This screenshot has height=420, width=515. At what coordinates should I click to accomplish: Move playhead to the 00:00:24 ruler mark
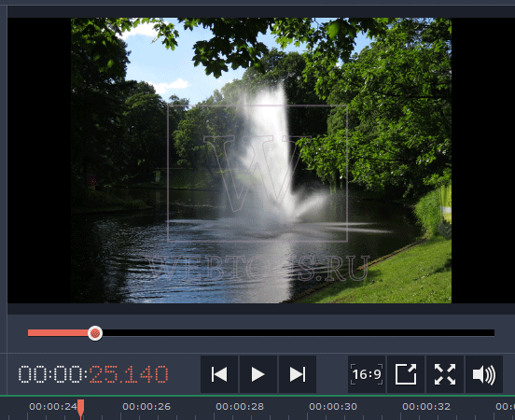(x=53, y=407)
